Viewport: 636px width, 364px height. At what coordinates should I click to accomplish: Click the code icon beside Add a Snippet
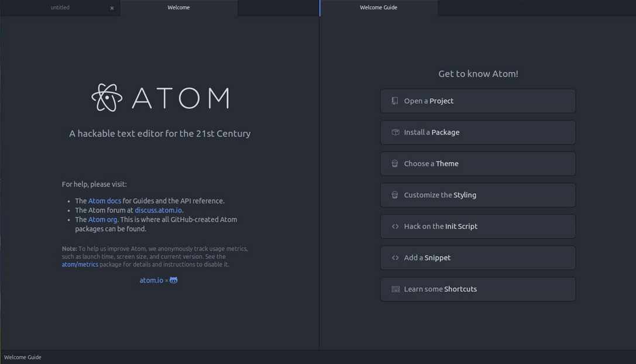(393, 257)
